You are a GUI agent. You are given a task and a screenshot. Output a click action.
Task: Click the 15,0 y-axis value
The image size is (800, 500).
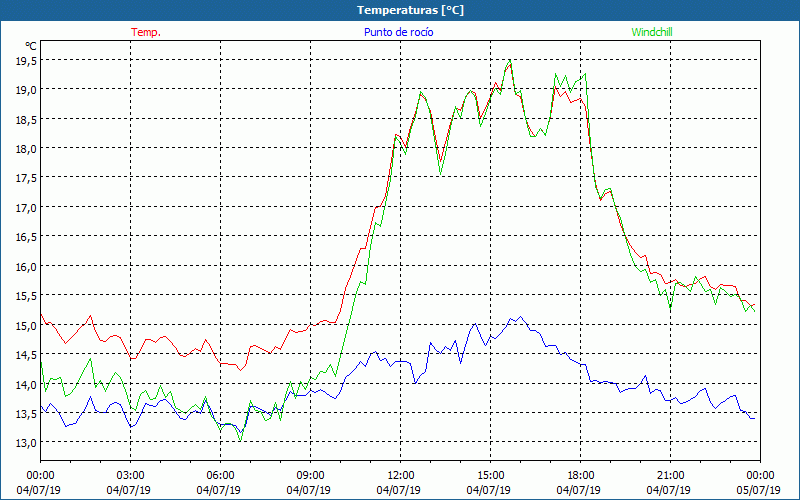tap(26, 326)
